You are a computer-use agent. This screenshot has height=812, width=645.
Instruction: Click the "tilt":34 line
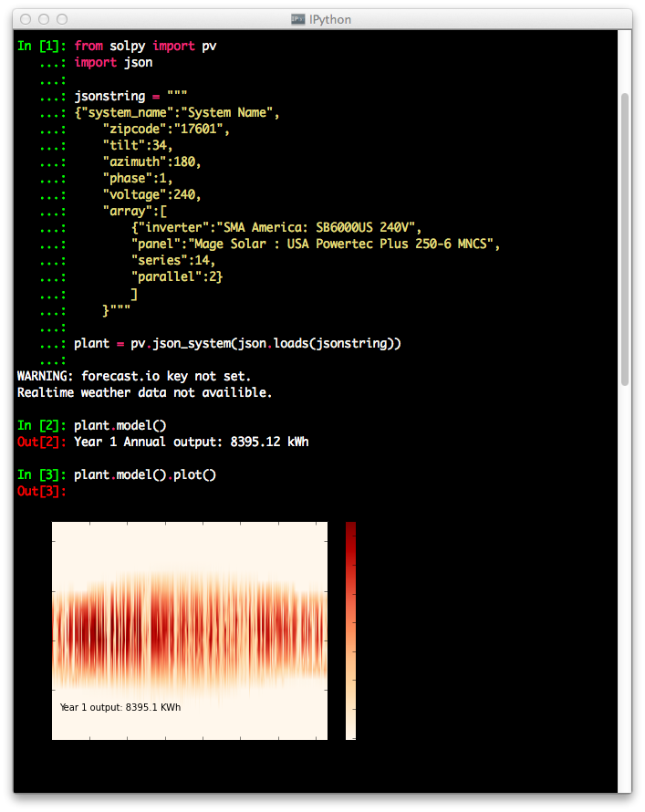pos(137,145)
